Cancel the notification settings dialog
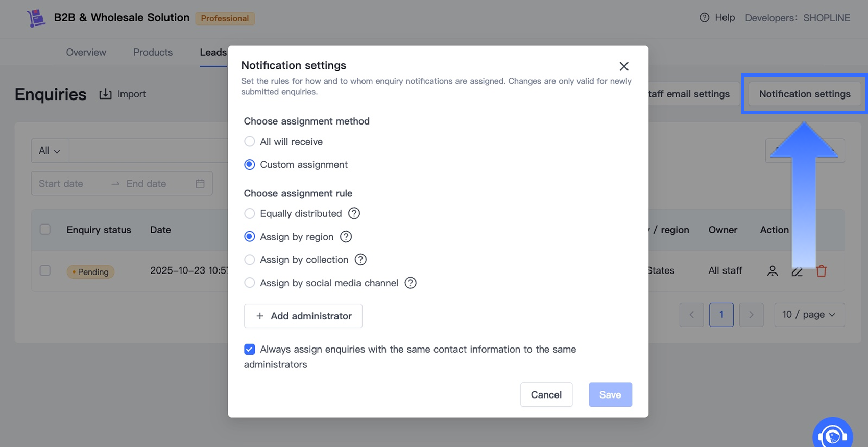Image resolution: width=868 pixels, height=447 pixels. tap(546, 394)
